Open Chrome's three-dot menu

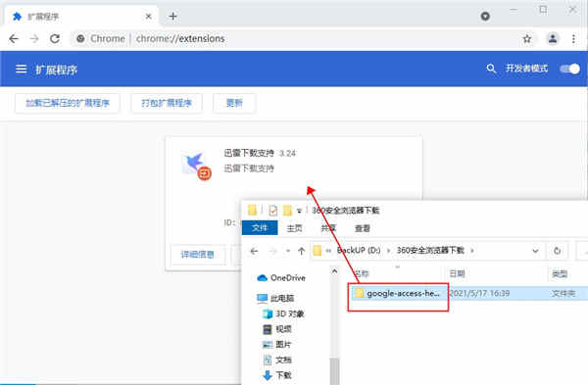pos(573,38)
